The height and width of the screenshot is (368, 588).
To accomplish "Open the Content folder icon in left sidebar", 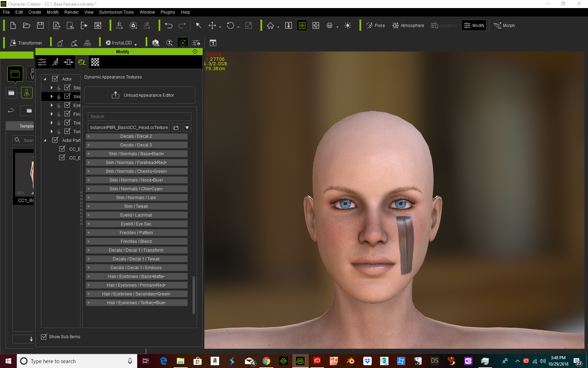I will [x=15, y=74].
